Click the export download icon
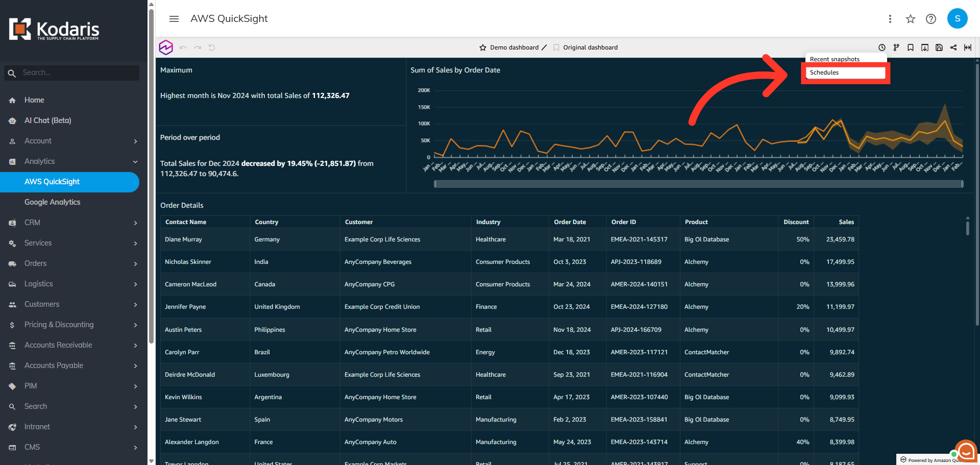This screenshot has width=980, height=465. click(924, 47)
